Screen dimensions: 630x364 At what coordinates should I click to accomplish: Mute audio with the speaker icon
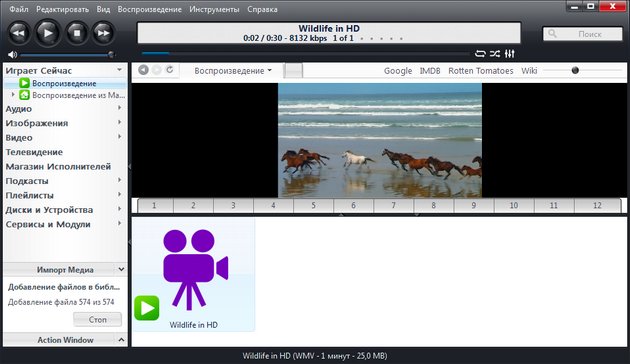pos(12,54)
